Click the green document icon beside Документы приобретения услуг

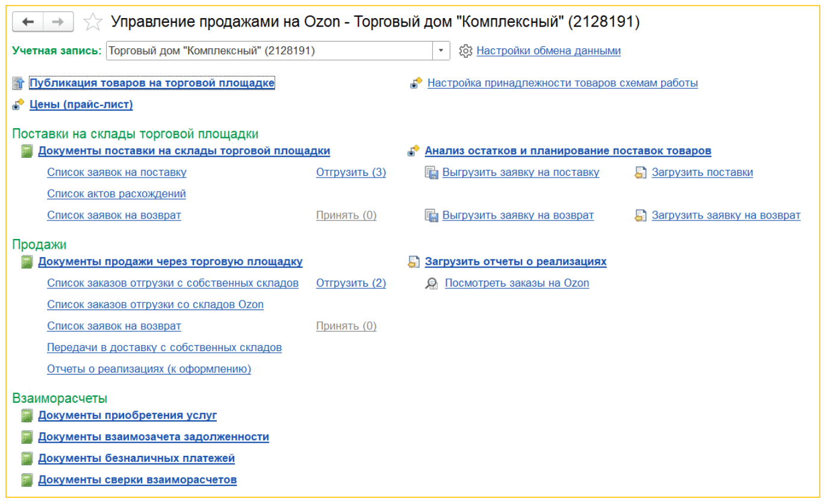pos(26,415)
